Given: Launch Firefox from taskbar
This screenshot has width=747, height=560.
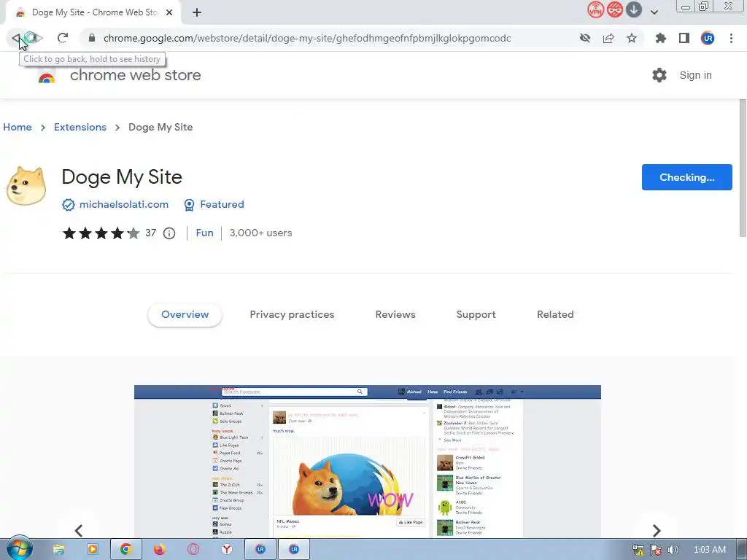Looking at the screenshot, I should pos(160,550).
